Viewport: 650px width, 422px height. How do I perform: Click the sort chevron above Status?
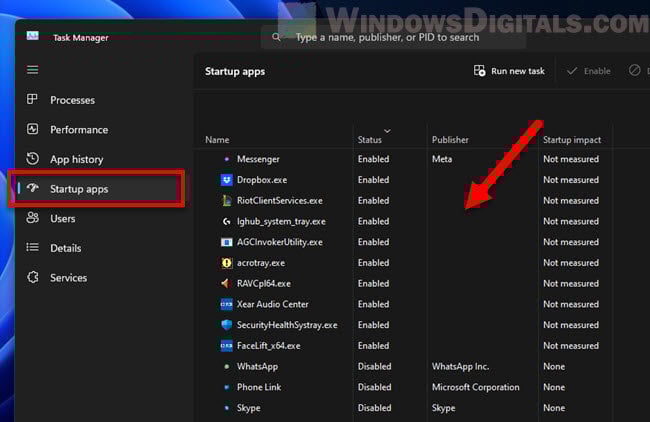[387, 131]
